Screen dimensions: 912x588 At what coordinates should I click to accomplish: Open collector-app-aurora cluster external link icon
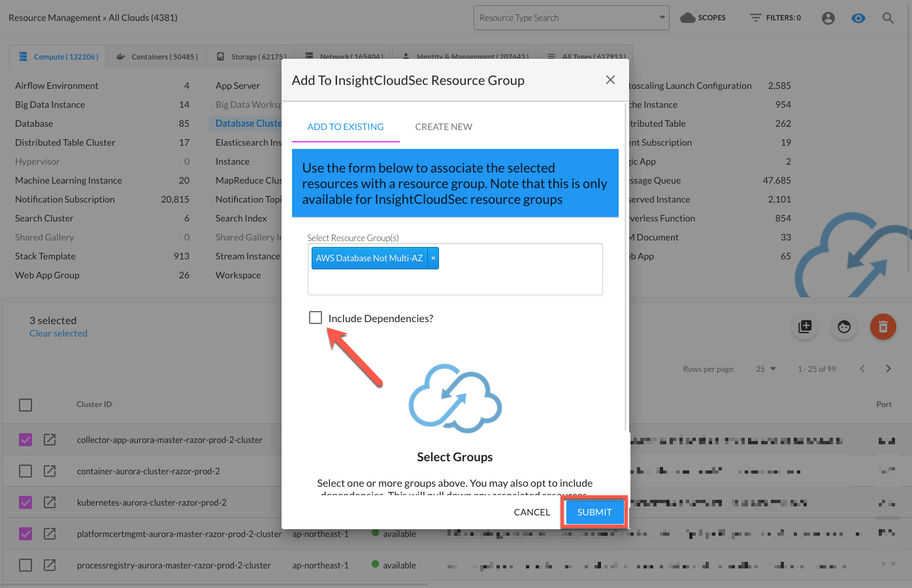(50, 440)
